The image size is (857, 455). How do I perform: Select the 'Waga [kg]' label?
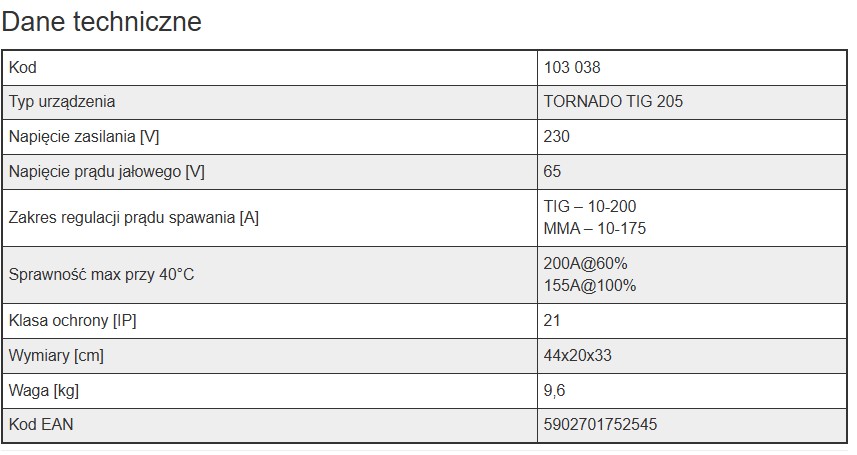click(44, 391)
